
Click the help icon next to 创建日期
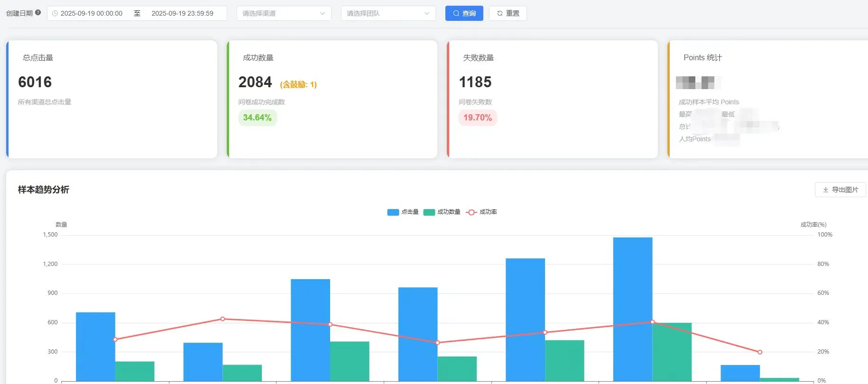click(38, 13)
